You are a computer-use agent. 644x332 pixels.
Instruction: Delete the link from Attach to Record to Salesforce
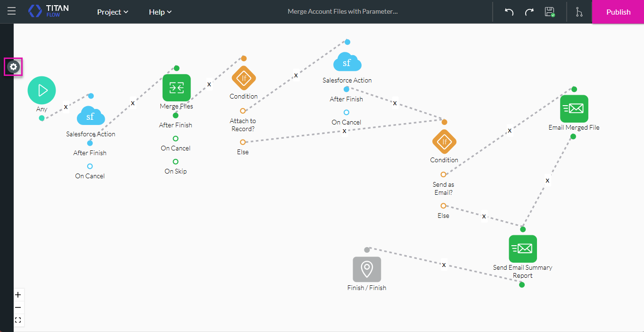(x=296, y=75)
